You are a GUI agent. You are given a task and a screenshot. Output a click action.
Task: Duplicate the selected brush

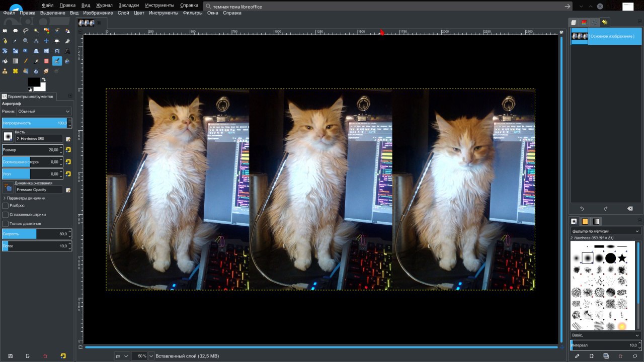(x=606, y=356)
